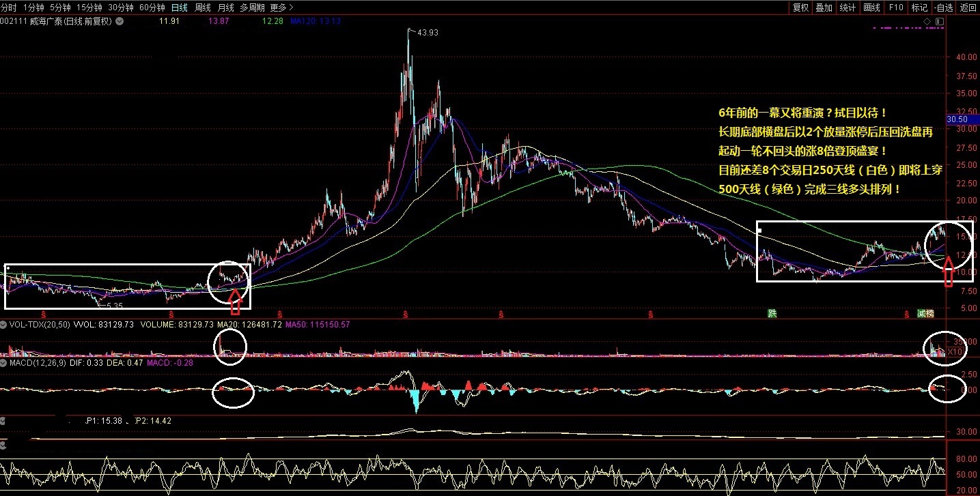Screen dimensions: 980x496
Task: Expand the VOL-TDX indicator menu arrow
Action: (x=3, y=325)
